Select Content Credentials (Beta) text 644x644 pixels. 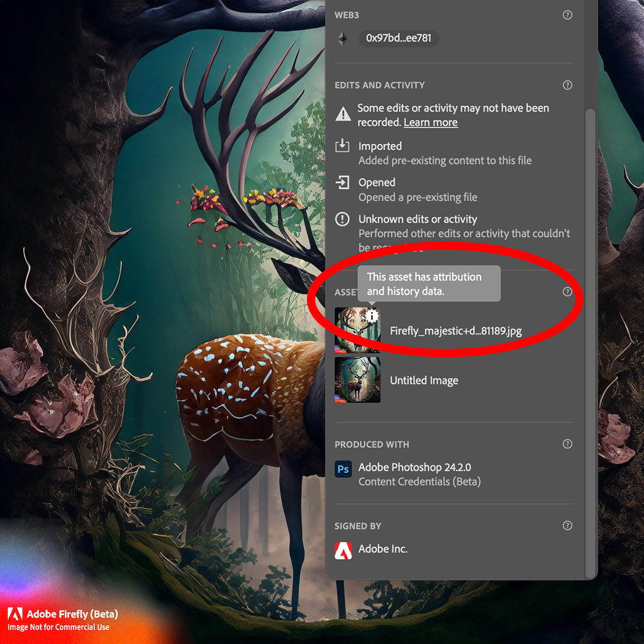[419, 482]
